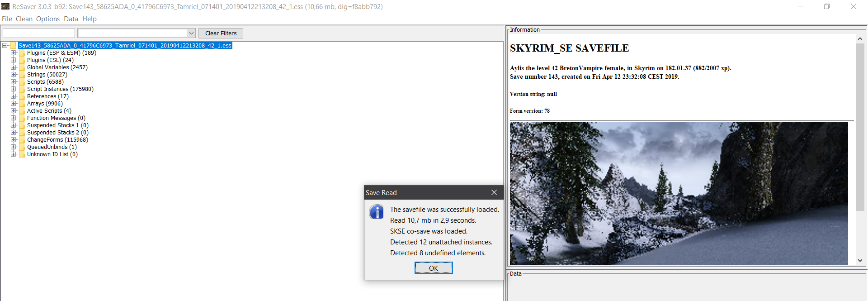This screenshot has width=868, height=301.
Task: Click the Clear Filters button
Action: point(221,33)
